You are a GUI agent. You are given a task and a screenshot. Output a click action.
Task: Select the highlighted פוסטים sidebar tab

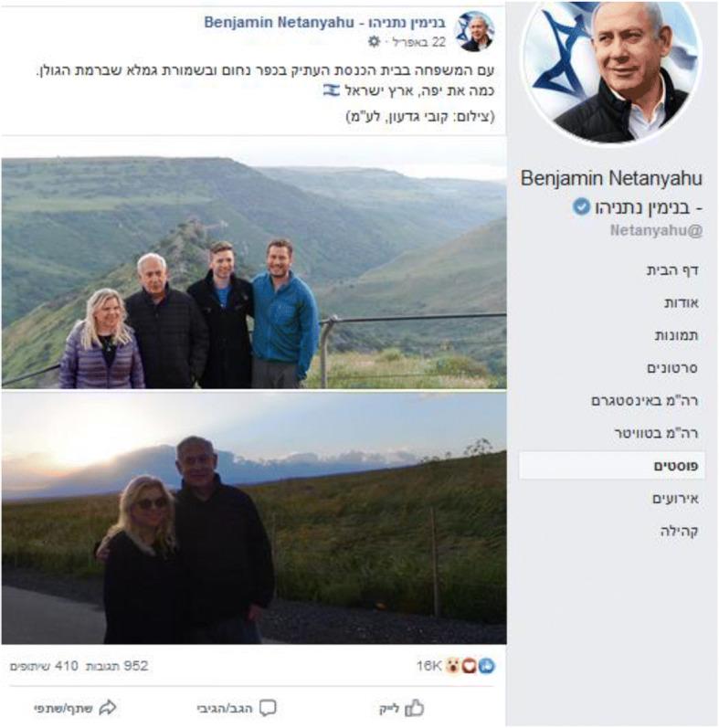(611, 466)
